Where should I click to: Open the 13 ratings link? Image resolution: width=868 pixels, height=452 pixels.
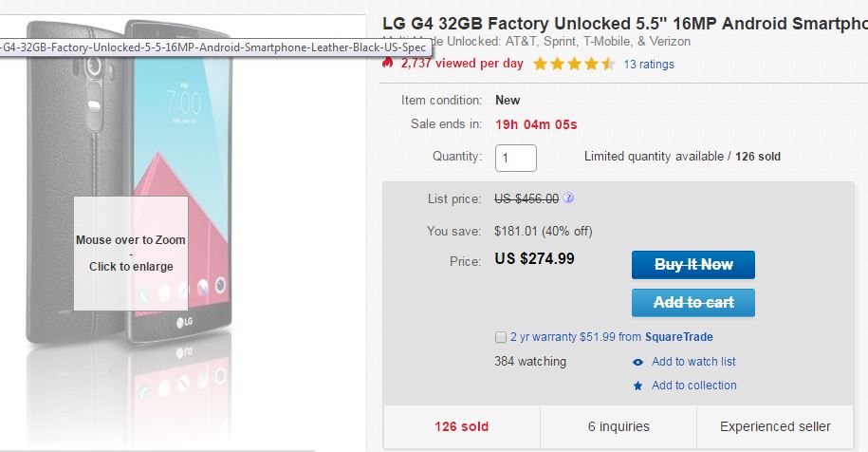tap(649, 65)
